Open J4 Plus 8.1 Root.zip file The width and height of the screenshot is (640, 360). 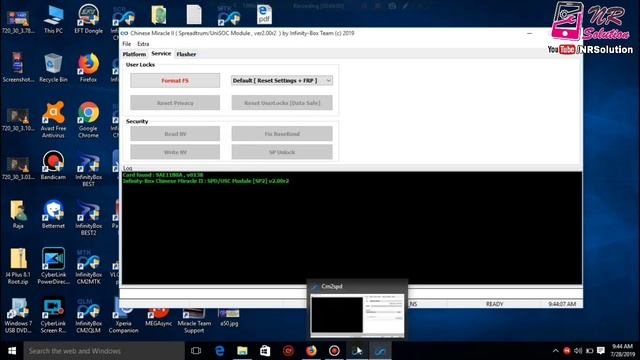click(x=18, y=266)
